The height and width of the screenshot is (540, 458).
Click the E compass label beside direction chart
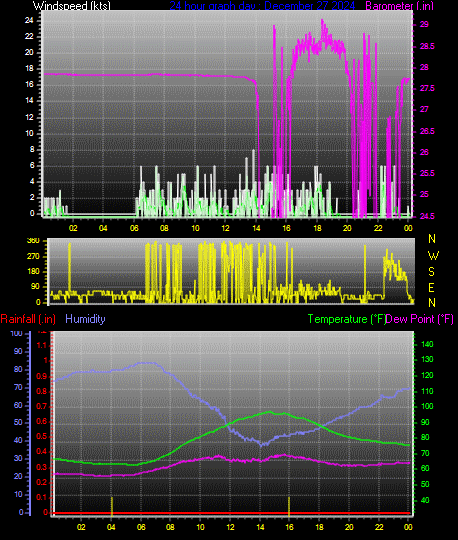click(x=431, y=288)
